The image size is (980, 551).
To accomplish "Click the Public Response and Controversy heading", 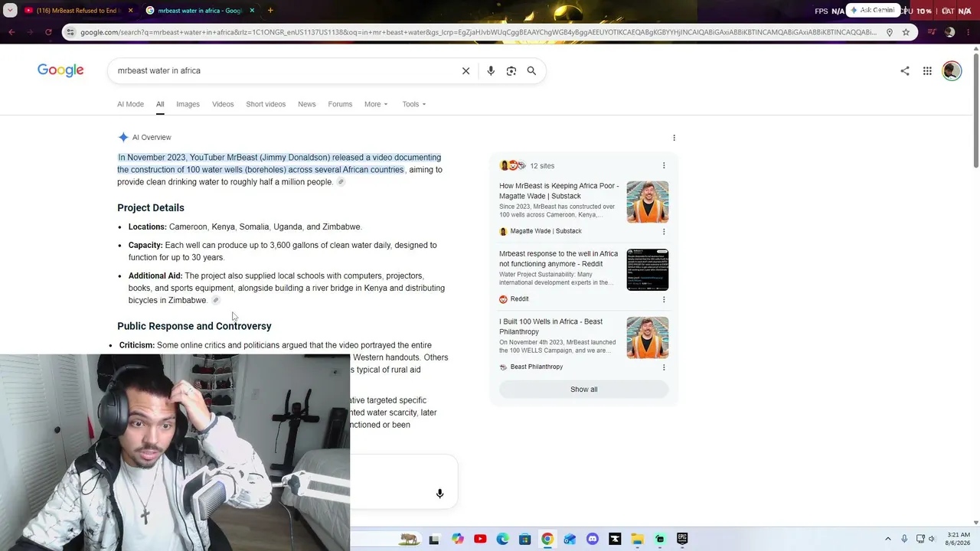I will 194,326.
